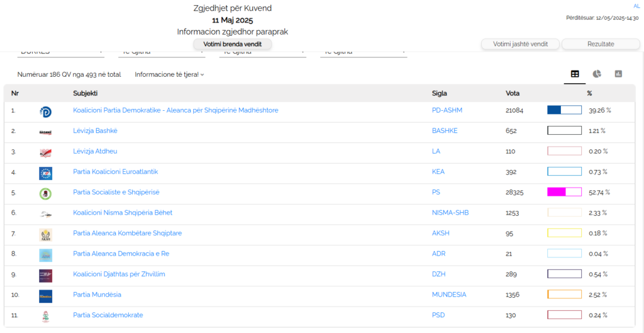Open the PD-ASHM sigla link
The image size is (644, 333).
447,110
